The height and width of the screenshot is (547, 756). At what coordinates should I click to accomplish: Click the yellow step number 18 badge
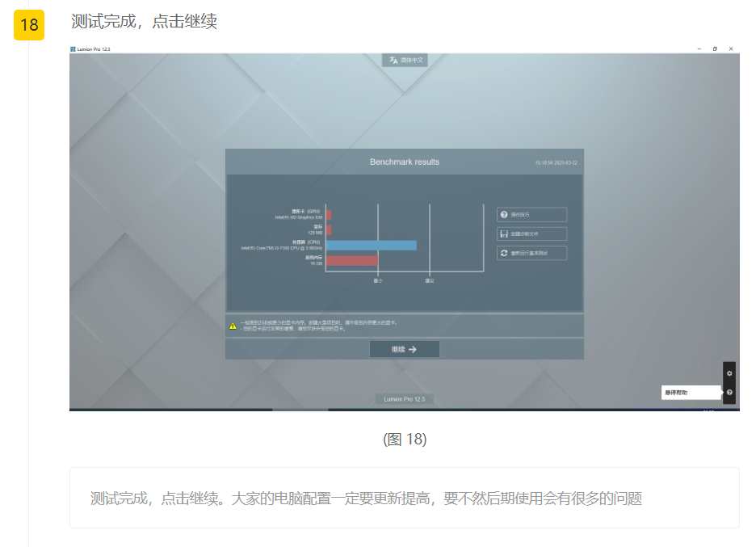[x=28, y=25]
